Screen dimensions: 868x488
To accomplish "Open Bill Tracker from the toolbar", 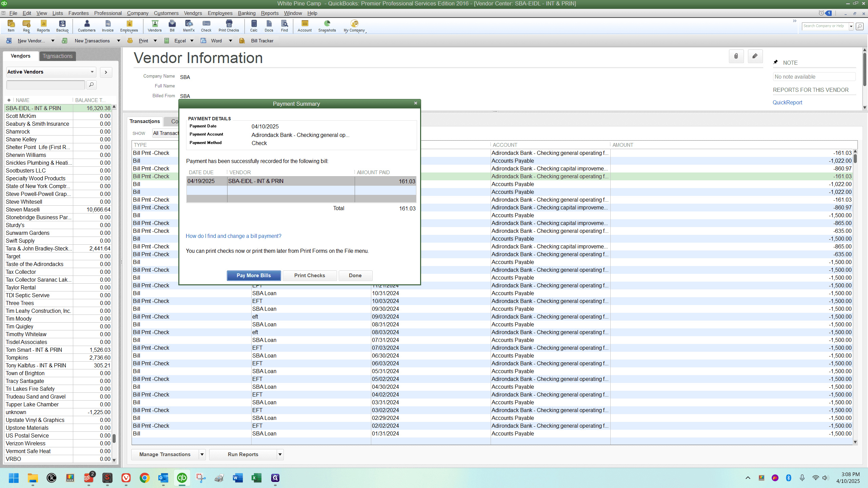I will tap(257, 41).
